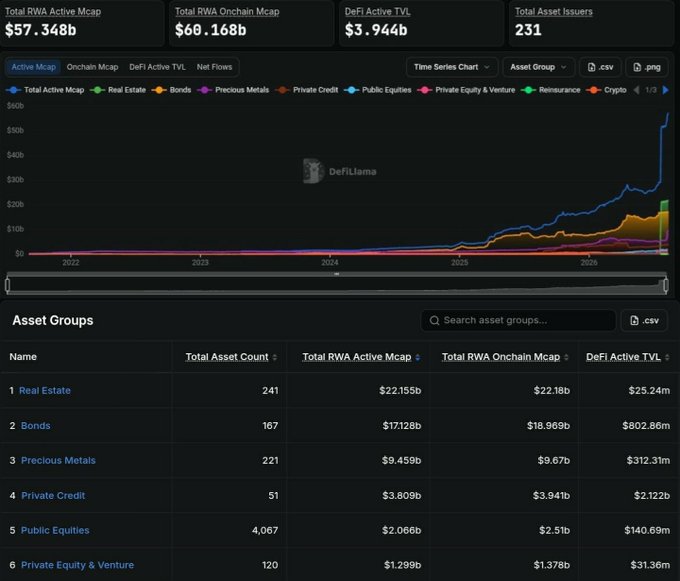
Task: Sort by DeFi Active TVL column
Action: tap(623, 357)
